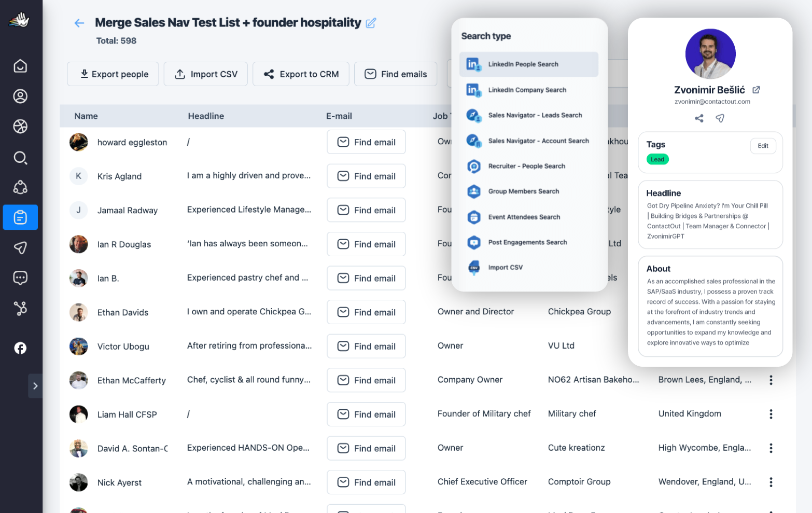This screenshot has width=812, height=513.
Task: Click the share icon on Zvonimir's profile card
Action: [x=699, y=118]
